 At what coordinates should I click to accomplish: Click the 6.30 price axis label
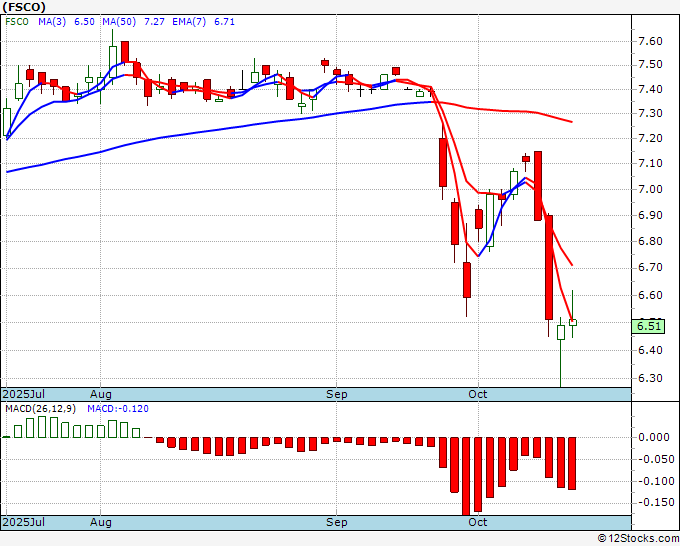tap(650, 378)
